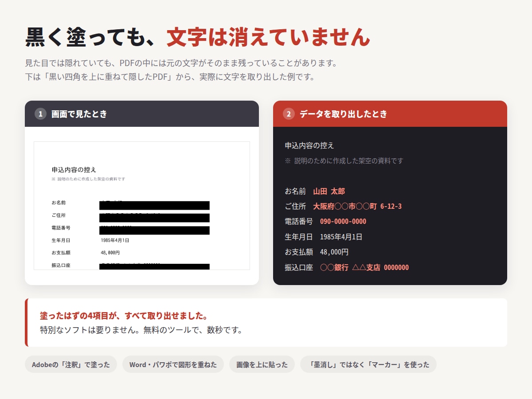Click the number 1 step badge
Screen dimensions: 532x399
pos(40,114)
